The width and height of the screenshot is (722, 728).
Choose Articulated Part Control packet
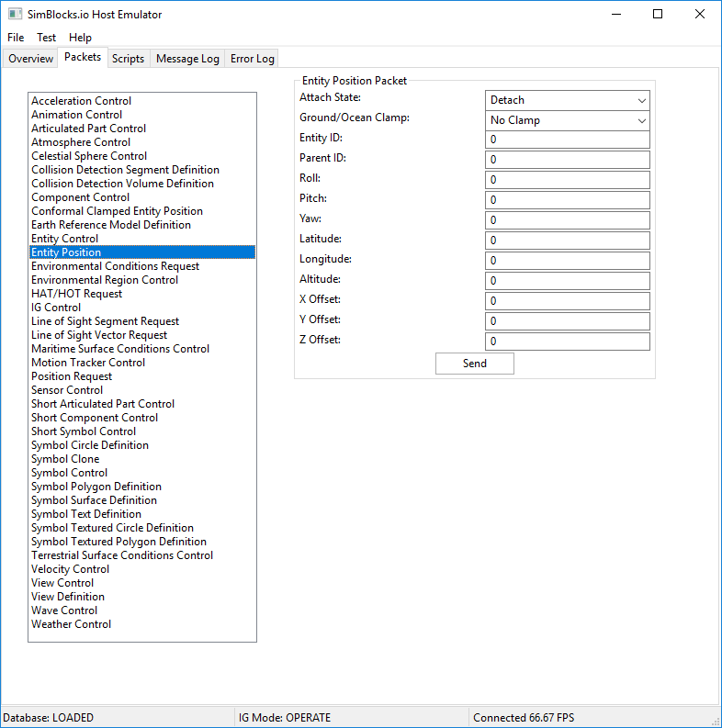142,129
